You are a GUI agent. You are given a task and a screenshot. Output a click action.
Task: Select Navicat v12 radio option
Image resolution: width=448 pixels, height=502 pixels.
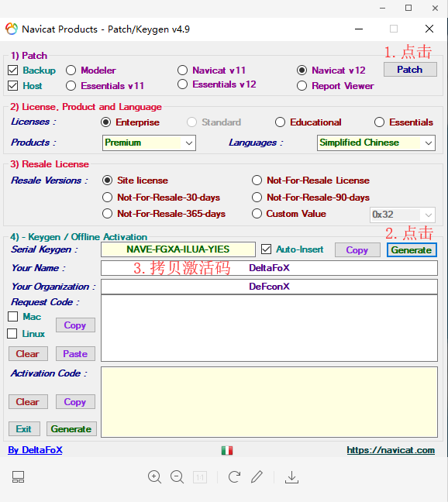(302, 70)
